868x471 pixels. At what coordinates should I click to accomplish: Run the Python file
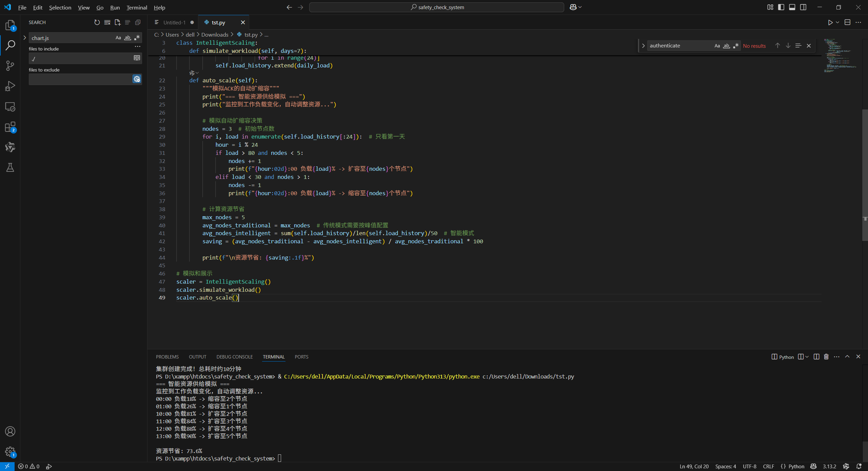(x=830, y=22)
